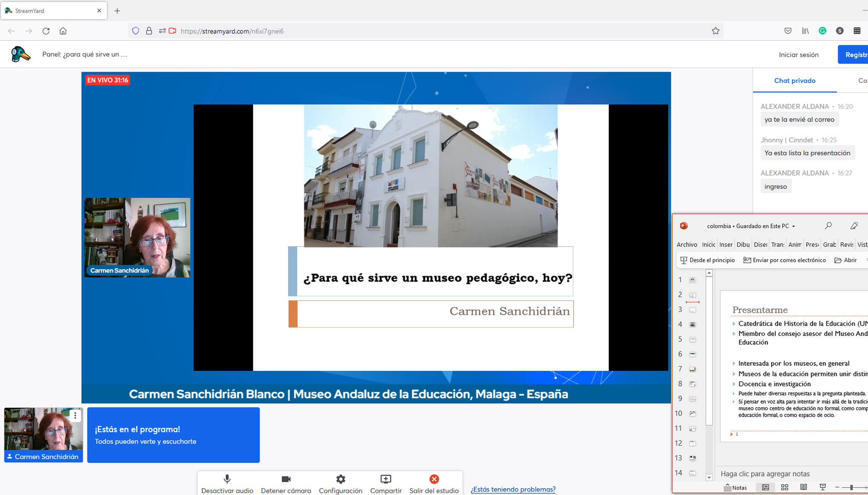The image size is (868, 495).
Task: Reload the page in the browser
Action: pyautogui.click(x=46, y=31)
